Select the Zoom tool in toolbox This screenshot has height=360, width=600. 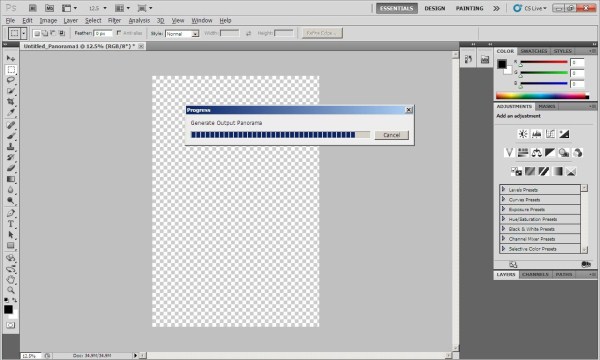(11, 290)
